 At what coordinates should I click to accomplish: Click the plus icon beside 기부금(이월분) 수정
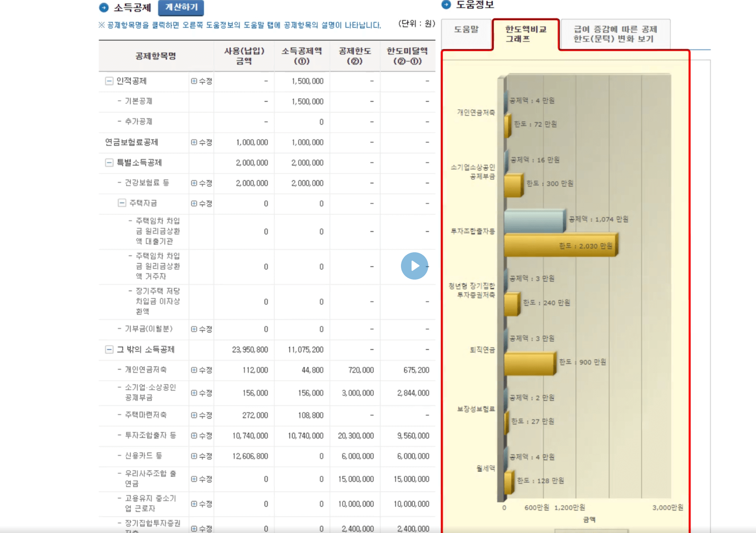[193, 329]
